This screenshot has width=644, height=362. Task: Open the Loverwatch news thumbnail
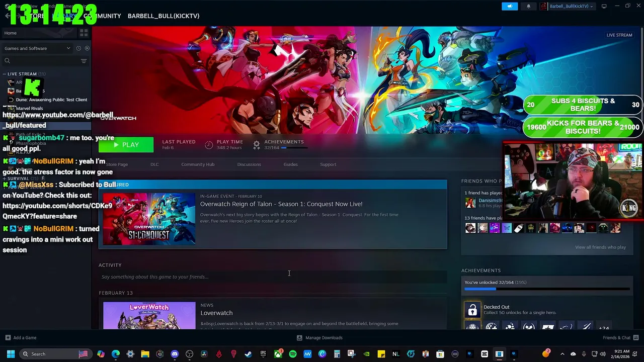[x=149, y=316]
